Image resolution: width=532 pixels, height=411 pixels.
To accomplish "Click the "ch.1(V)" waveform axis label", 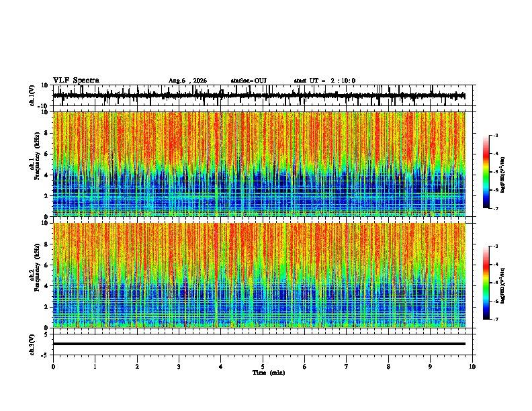I will [32, 95].
